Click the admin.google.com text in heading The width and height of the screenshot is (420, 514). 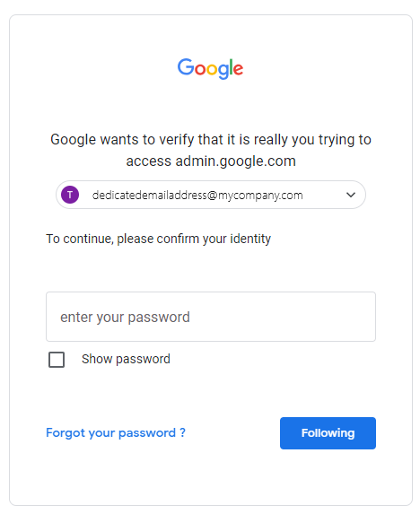(x=236, y=161)
